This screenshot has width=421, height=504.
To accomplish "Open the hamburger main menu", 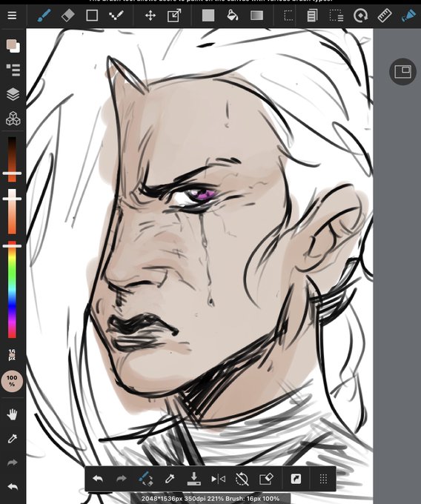I will pyautogui.click(x=12, y=16).
